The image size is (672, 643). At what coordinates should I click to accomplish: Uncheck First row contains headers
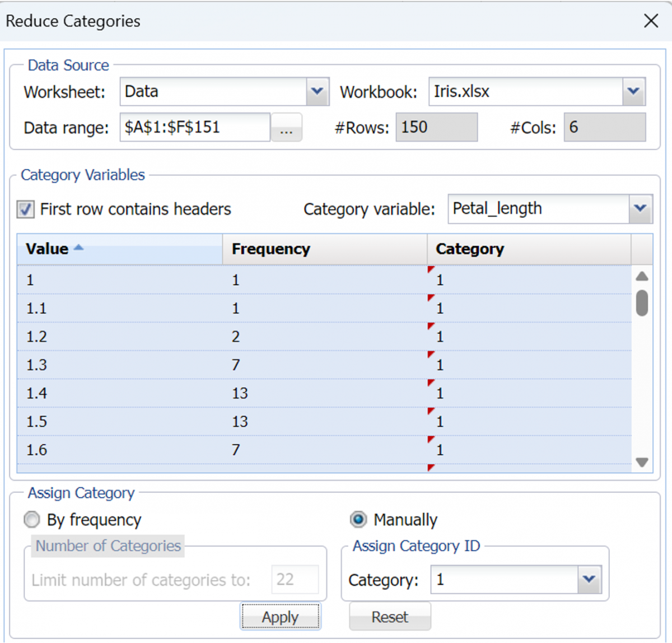[x=26, y=209]
